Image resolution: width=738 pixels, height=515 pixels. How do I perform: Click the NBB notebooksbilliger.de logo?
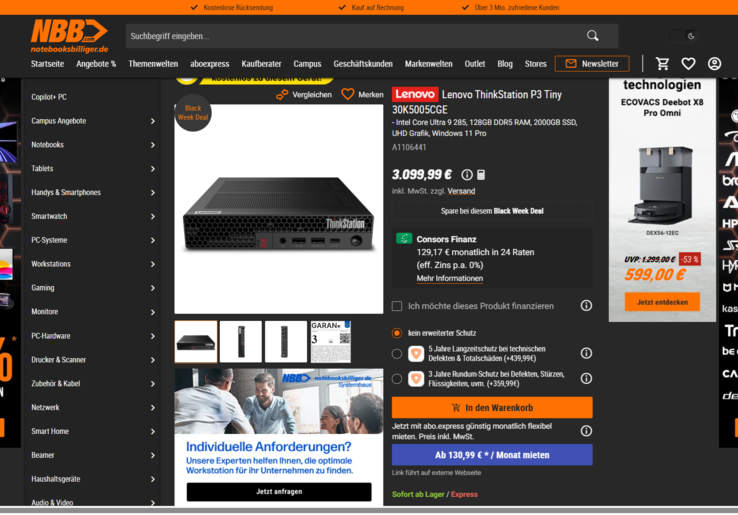pos(70,36)
